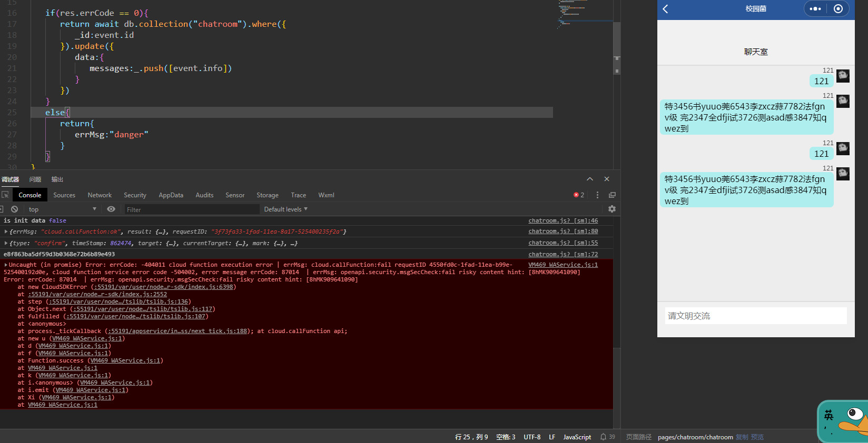
Task: Open the Wxml tab
Action: (x=326, y=195)
